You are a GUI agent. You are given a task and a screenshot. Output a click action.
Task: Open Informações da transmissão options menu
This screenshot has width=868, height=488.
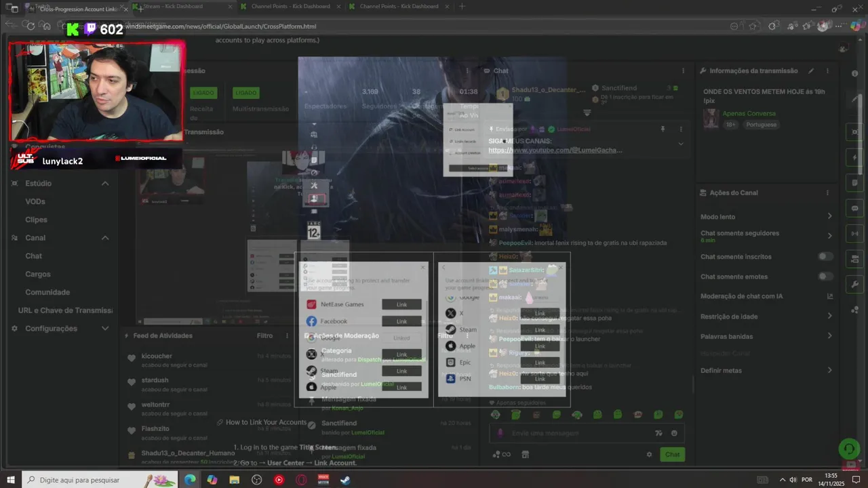coord(827,70)
